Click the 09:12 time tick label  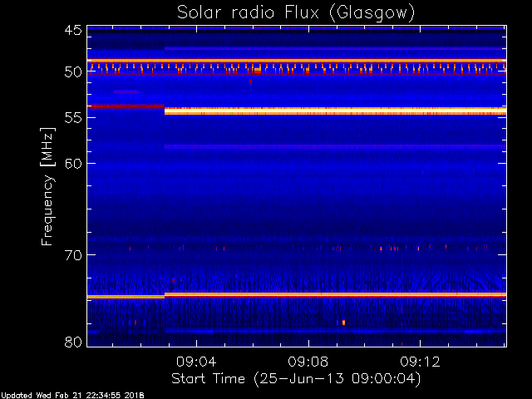pyautogui.click(x=421, y=362)
